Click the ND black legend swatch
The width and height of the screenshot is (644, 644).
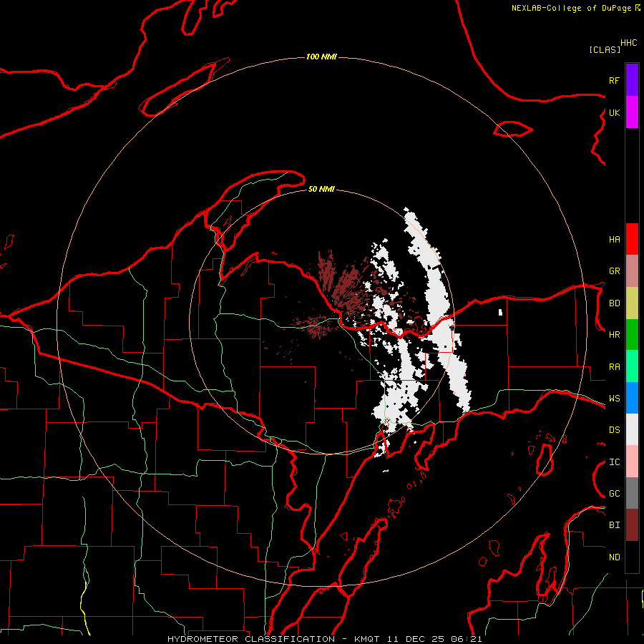tap(632, 557)
